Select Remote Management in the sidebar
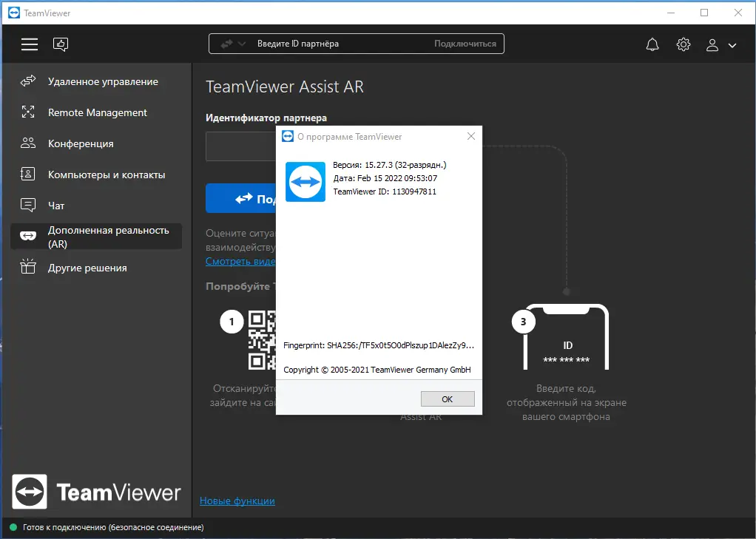 (x=27, y=112)
